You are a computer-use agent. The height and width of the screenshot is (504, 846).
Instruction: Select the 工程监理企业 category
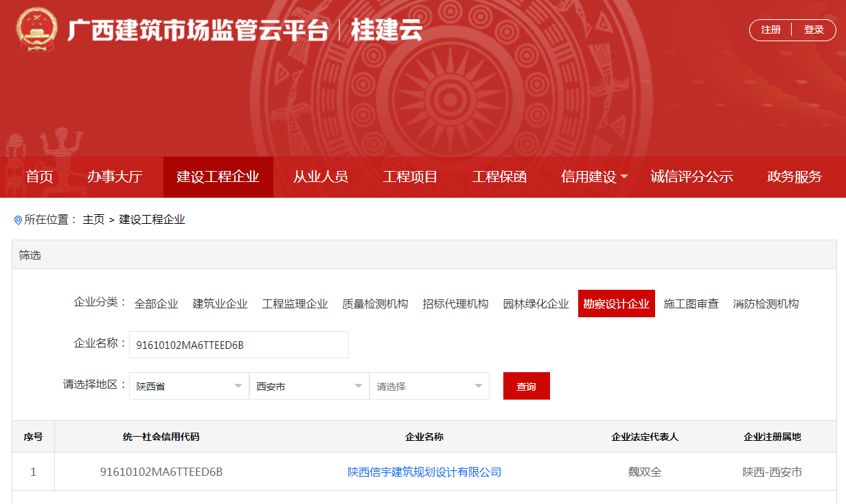coord(295,303)
